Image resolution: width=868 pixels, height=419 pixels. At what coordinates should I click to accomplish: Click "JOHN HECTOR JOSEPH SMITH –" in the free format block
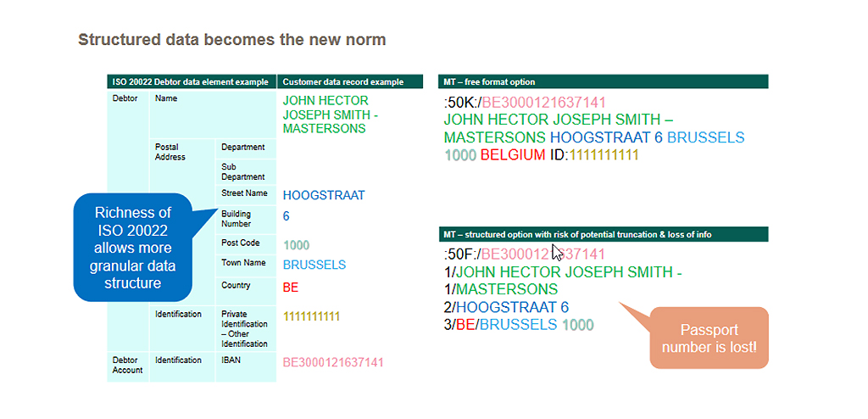(x=559, y=120)
